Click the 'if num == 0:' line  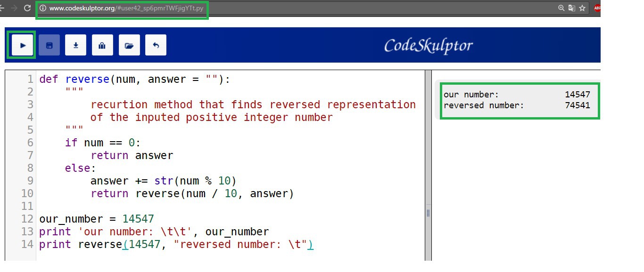pos(103,143)
